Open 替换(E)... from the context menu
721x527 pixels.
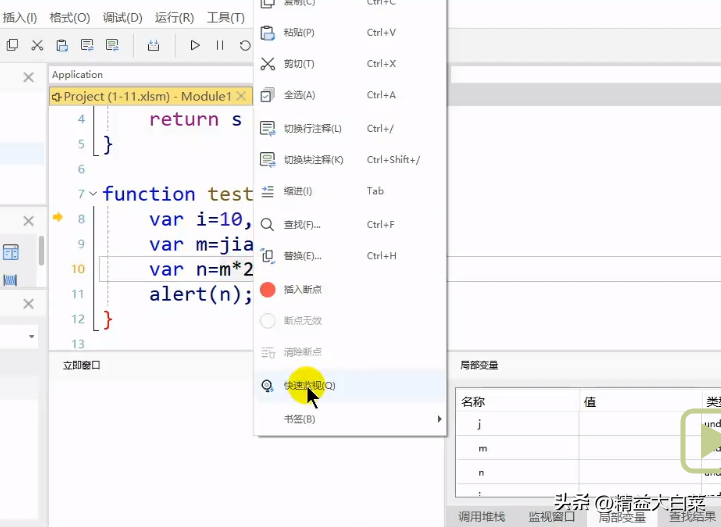tap(350, 256)
